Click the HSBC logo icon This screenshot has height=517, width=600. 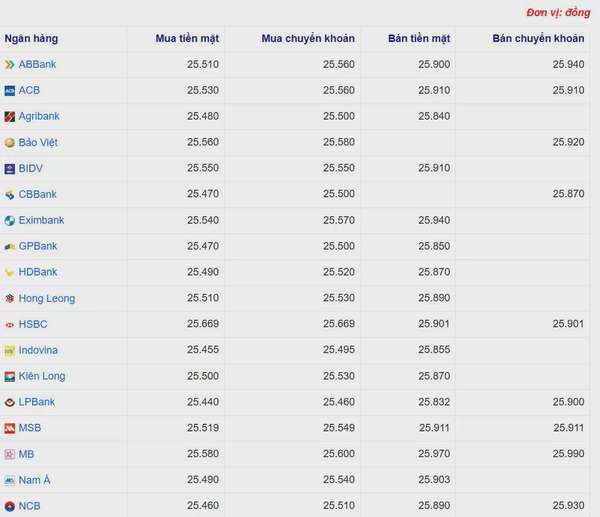pyautogui.click(x=10, y=325)
